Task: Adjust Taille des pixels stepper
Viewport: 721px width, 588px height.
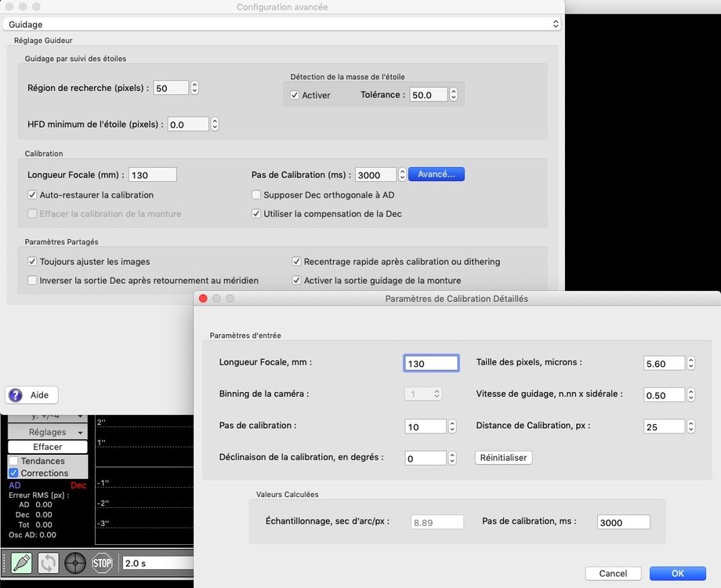Action: click(690, 363)
